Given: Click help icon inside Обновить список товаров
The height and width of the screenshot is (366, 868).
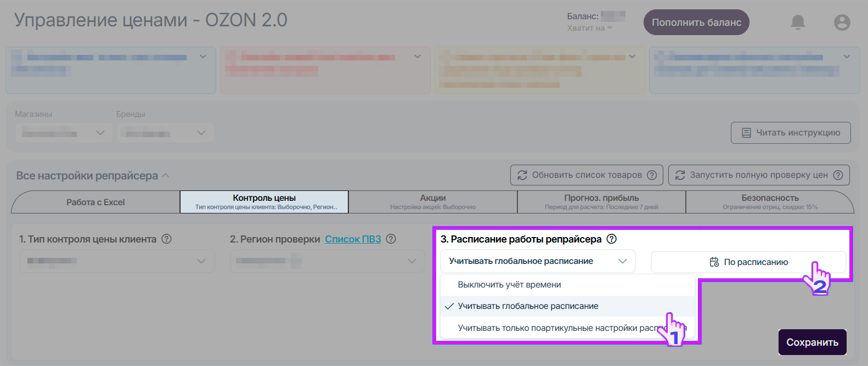Looking at the screenshot, I should (x=652, y=175).
